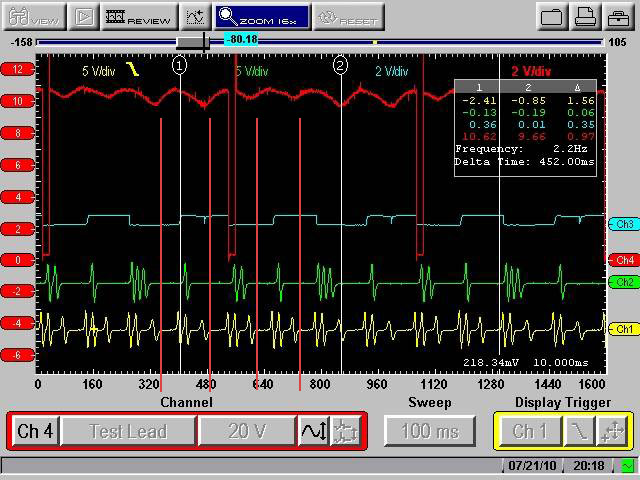Click the AC coupling waveform icon
The height and width of the screenshot is (480, 640).
(313, 431)
